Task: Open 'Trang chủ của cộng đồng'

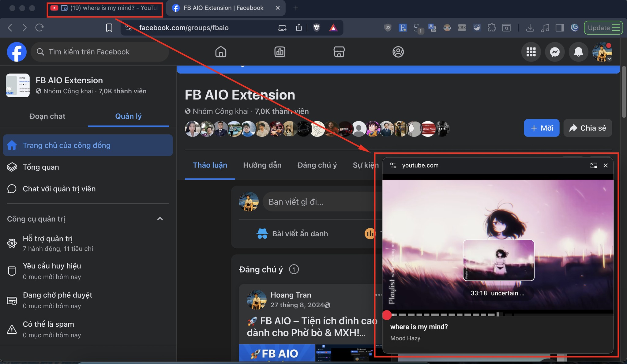Action: tap(88, 145)
